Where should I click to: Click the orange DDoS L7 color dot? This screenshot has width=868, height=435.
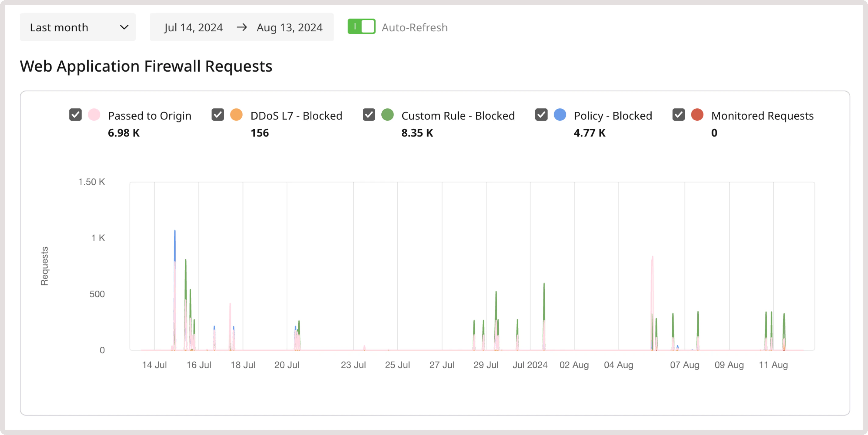tap(237, 115)
